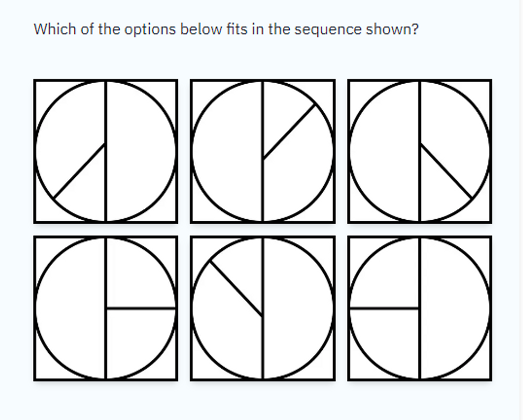
Task: Choose the option with upper-left diagonal line
Action: click(263, 308)
